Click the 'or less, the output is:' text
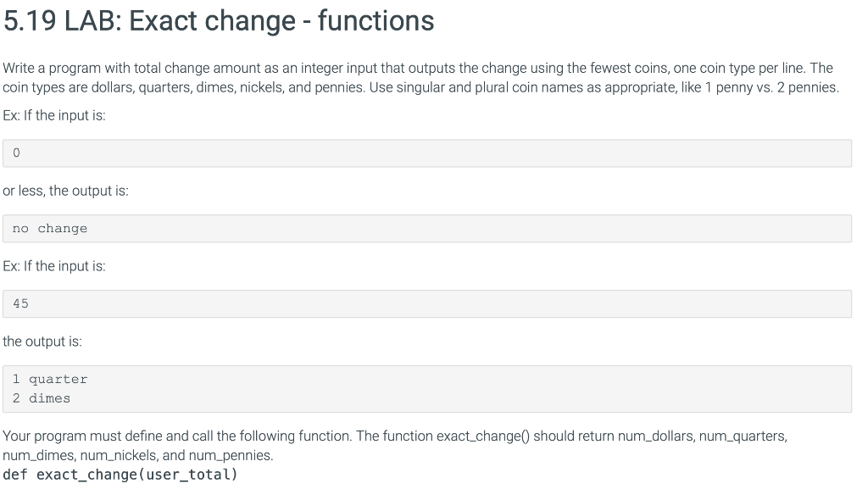The image size is (868, 489). point(65,191)
